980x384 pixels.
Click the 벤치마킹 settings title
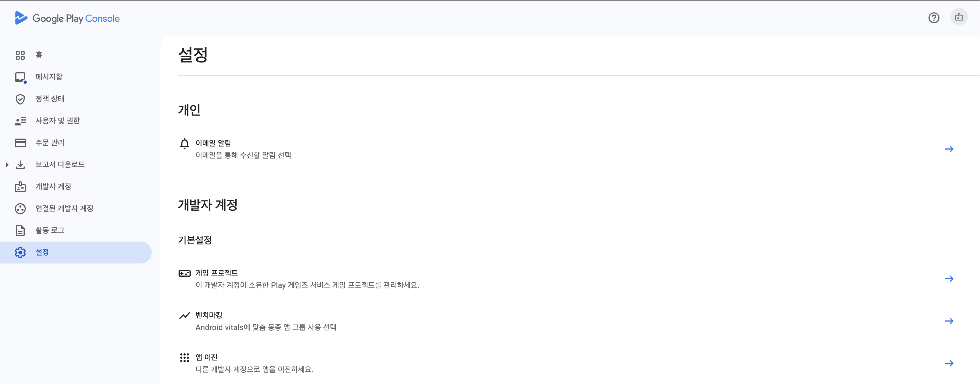[208, 315]
